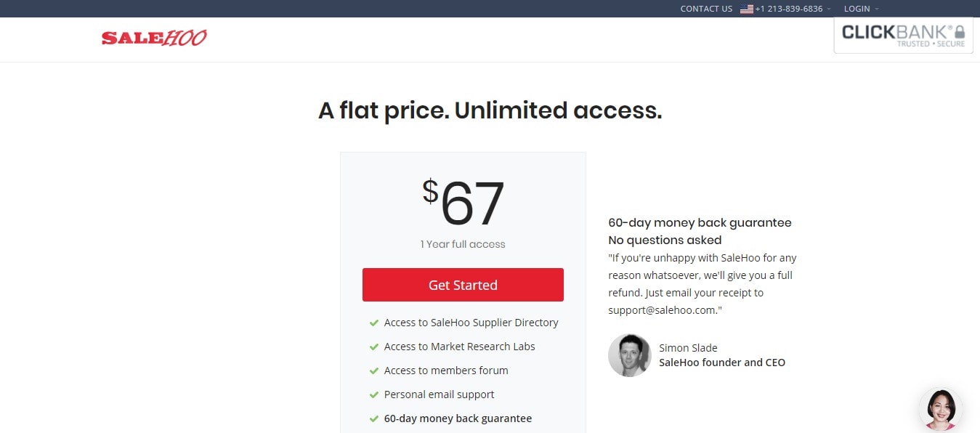Click the checkmark beside Personal email support

(x=374, y=394)
